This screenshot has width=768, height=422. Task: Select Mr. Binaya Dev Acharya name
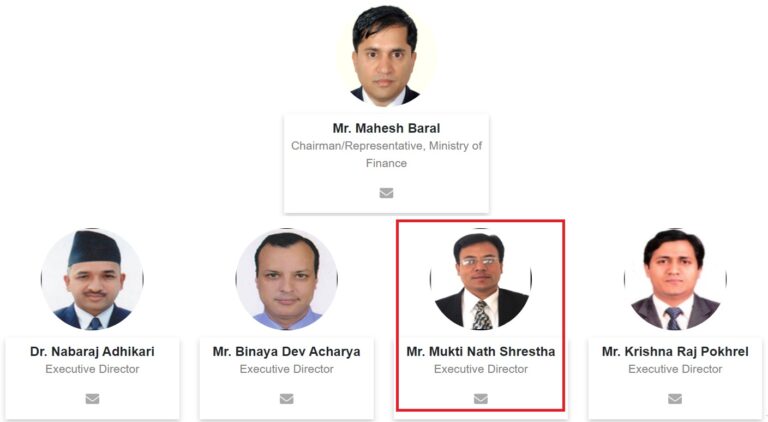pos(287,352)
